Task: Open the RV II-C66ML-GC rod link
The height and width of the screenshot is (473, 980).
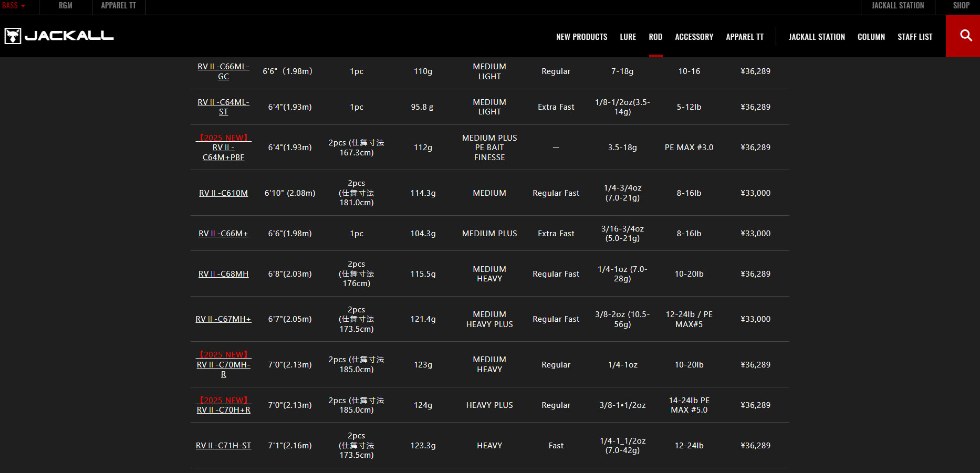Action: tap(223, 71)
